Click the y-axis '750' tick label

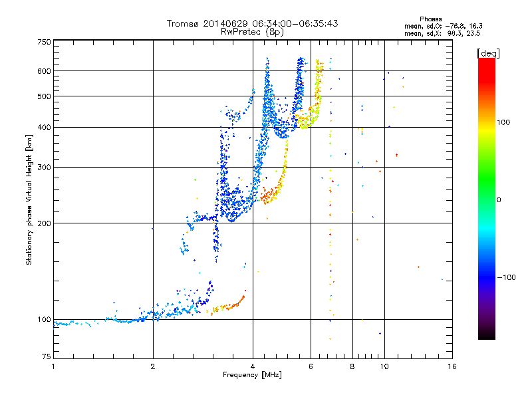point(45,42)
